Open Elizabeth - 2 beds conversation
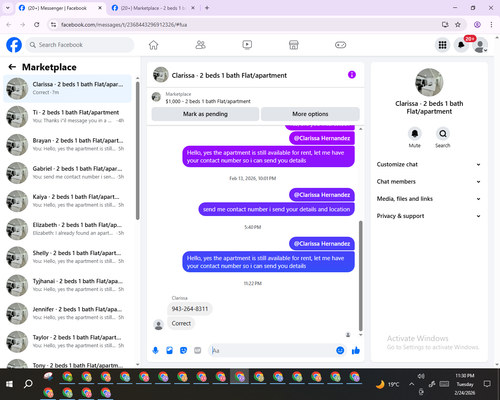This screenshot has height=400, width=500. coord(67,229)
